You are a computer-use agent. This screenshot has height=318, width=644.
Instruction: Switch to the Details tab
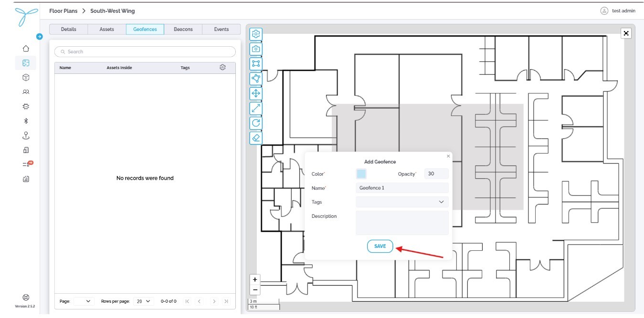(69, 29)
